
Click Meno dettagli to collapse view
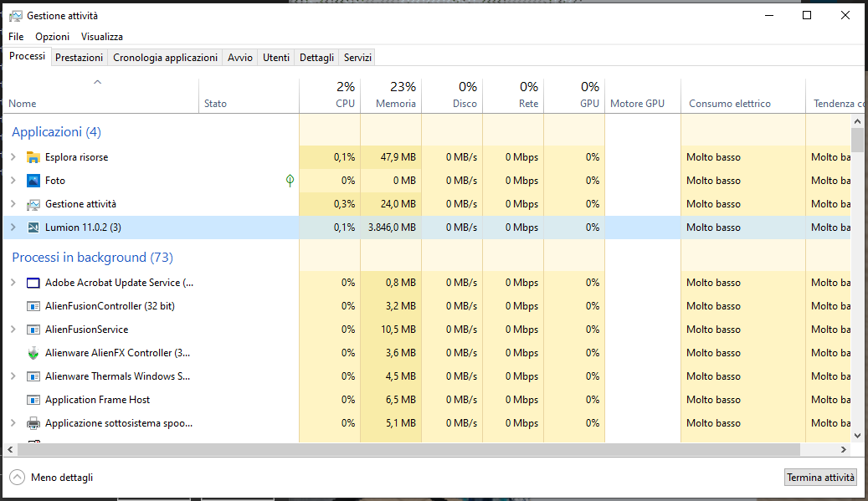pyautogui.click(x=52, y=478)
